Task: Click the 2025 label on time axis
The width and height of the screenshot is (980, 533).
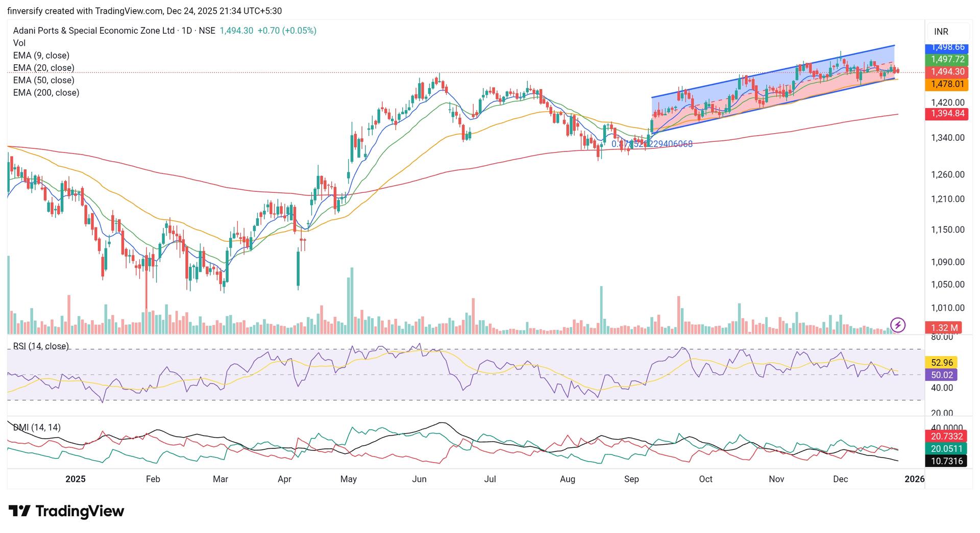Action: pos(76,479)
